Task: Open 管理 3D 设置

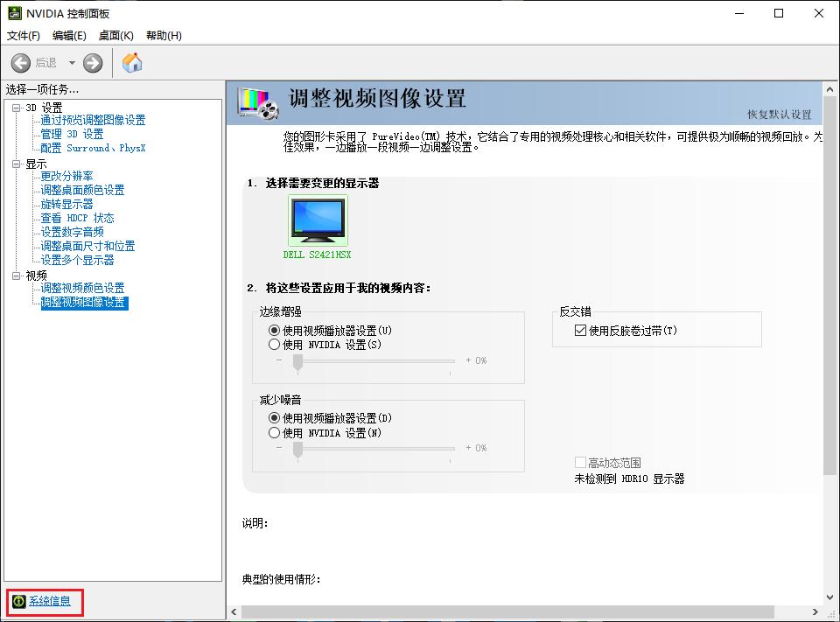Action: coord(72,134)
